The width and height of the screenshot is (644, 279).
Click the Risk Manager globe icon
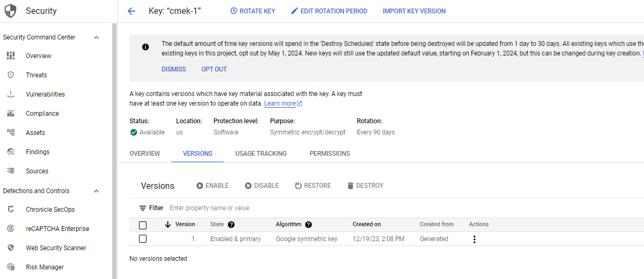coord(11,267)
